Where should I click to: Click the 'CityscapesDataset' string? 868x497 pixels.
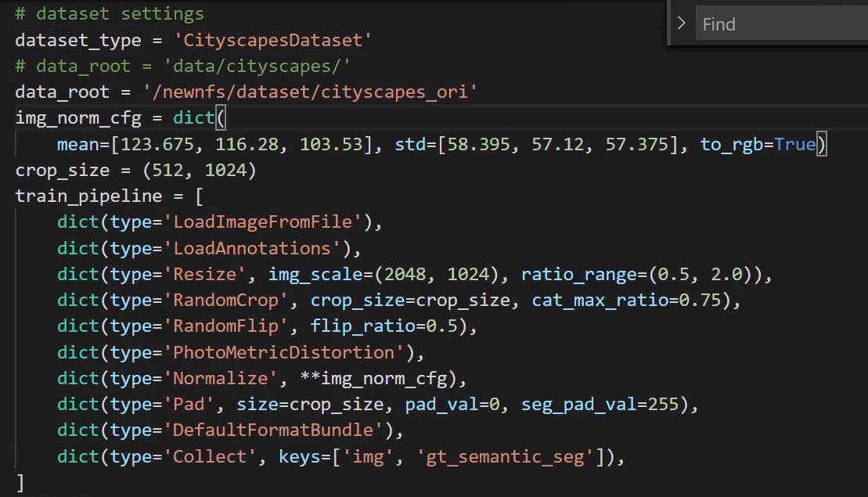coord(273,40)
